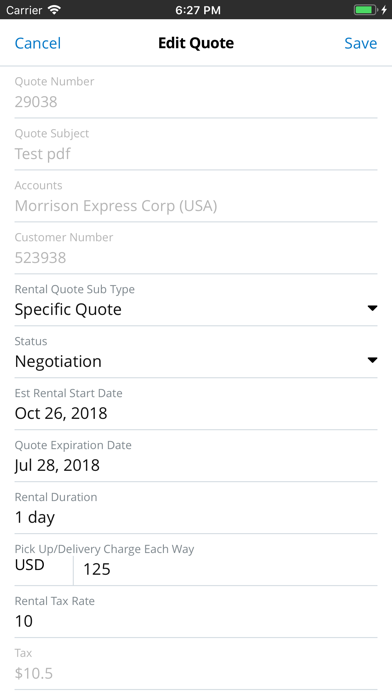Save the edited quote
This screenshot has width=392, height=696.
click(360, 43)
